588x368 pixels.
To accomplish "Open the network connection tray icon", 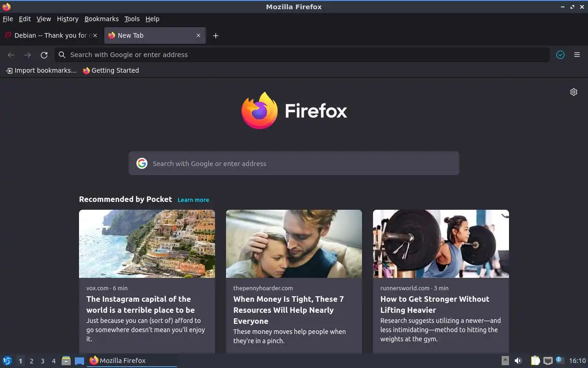I will 548,361.
